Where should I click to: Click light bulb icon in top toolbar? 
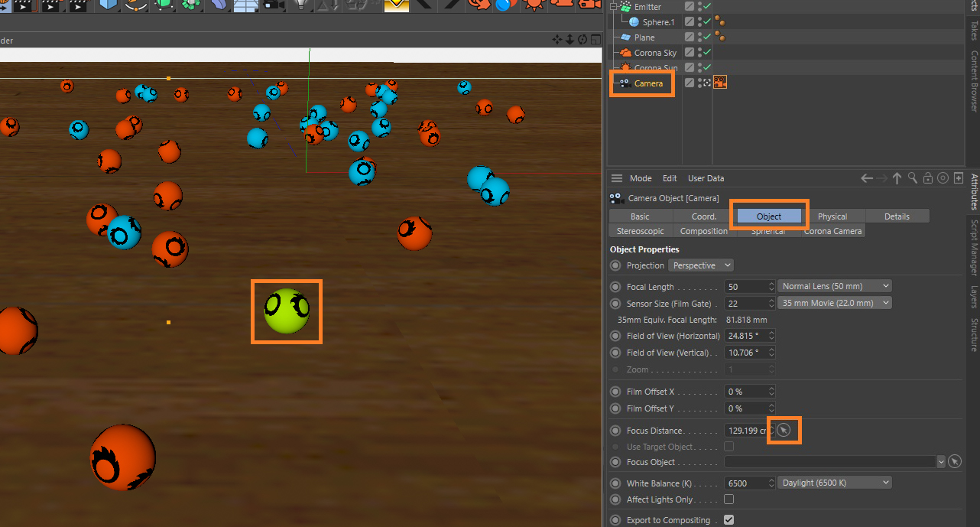(x=301, y=6)
